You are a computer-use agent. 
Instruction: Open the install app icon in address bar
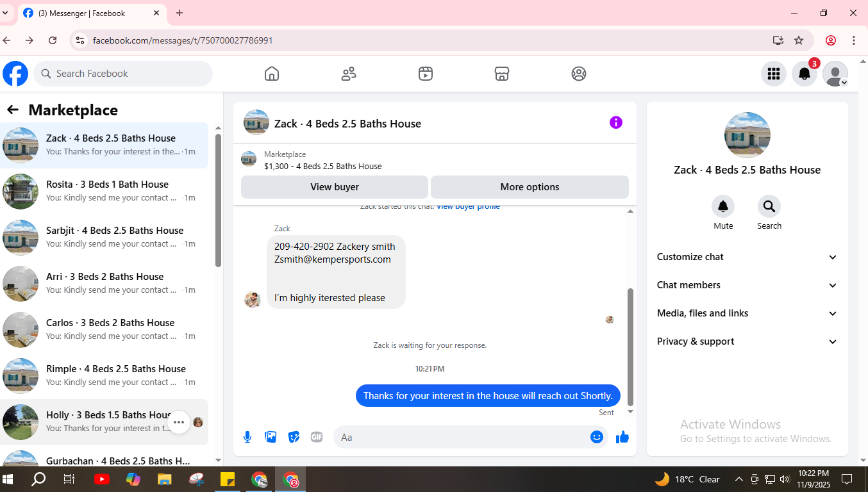[778, 40]
